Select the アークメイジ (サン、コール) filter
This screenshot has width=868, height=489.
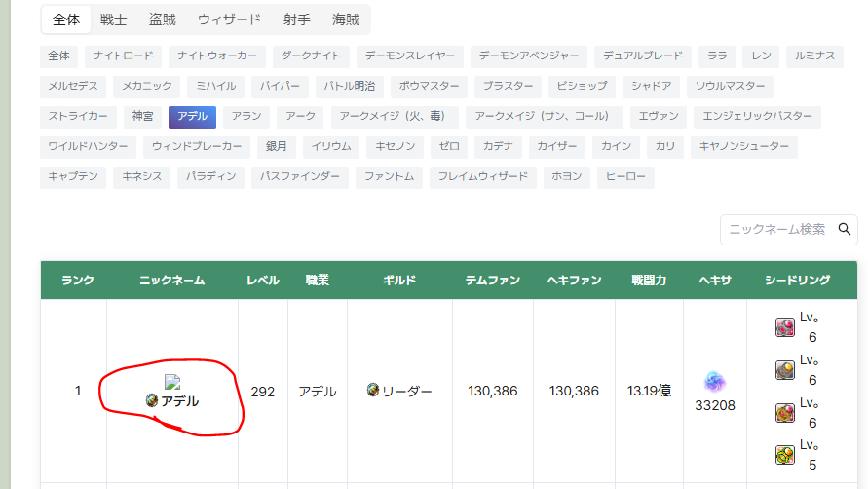click(x=545, y=116)
